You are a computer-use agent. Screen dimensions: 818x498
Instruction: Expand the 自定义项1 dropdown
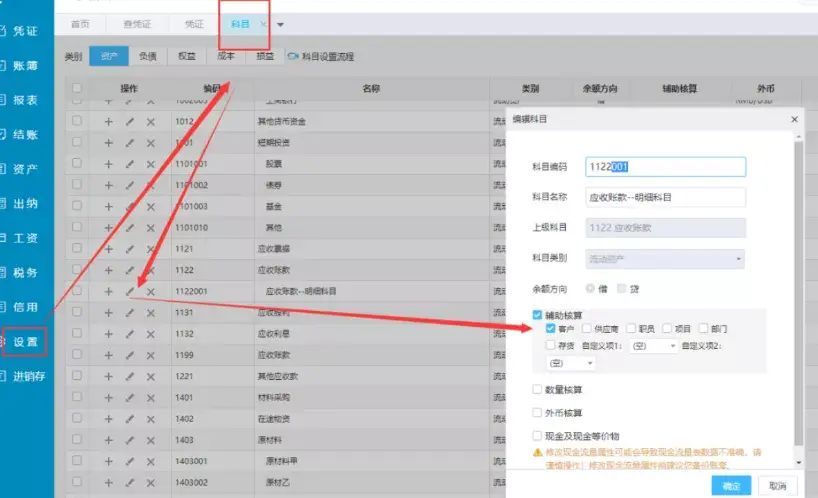point(654,346)
